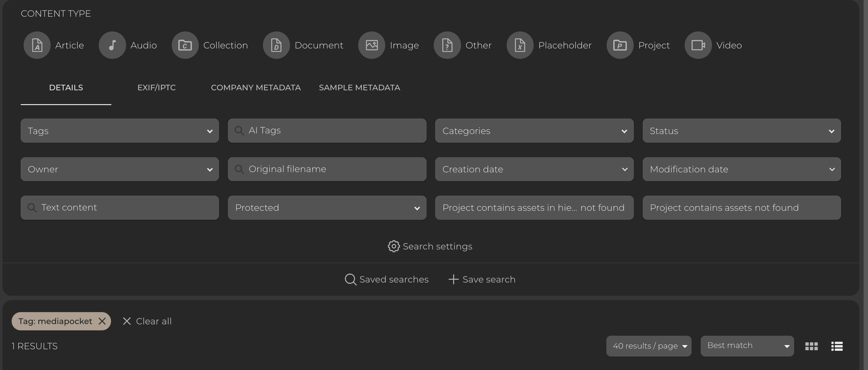Toggle the Other content type filter
868x370 pixels.
pyautogui.click(x=447, y=45)
